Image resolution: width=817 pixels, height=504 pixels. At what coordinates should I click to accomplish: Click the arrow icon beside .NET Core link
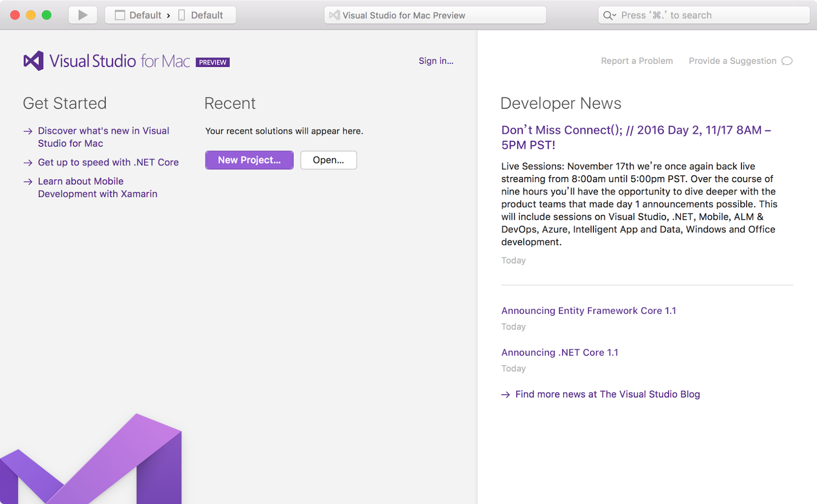coord(28,163)
